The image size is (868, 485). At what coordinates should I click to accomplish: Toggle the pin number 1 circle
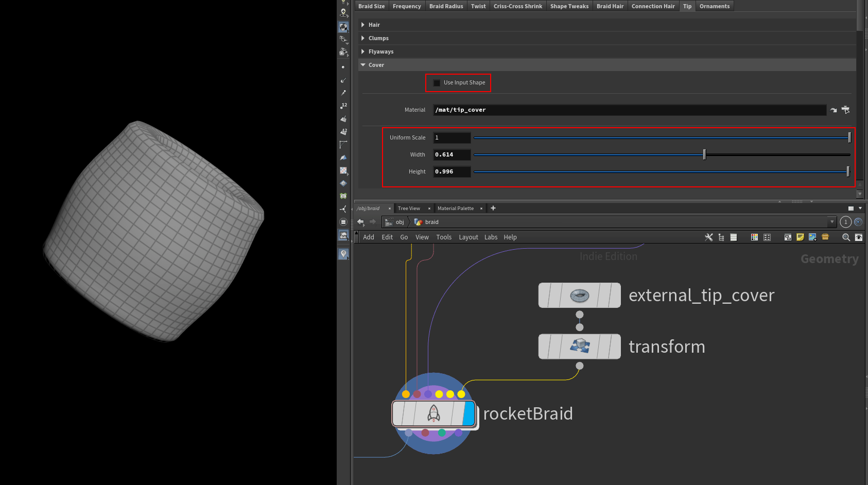[845, 222]
